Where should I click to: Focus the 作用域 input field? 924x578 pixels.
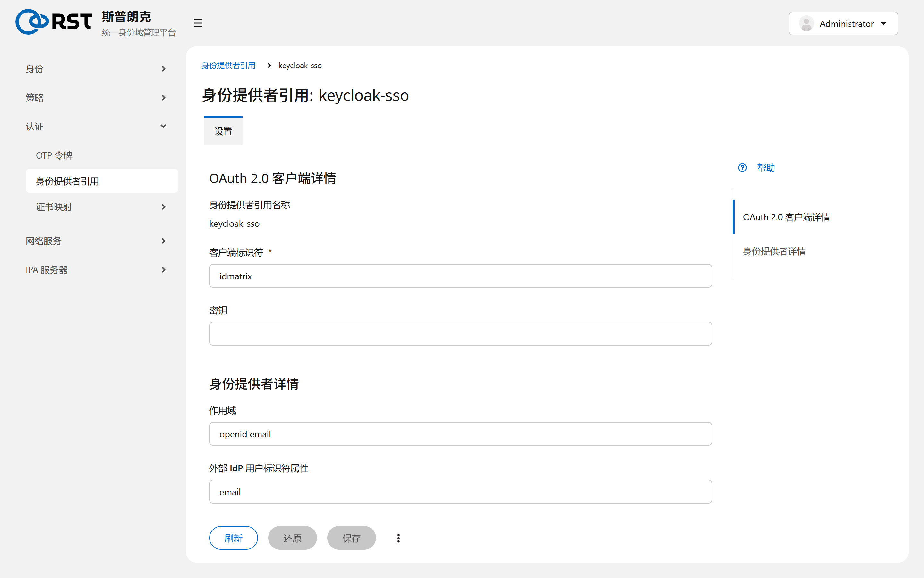pos(460,433)
